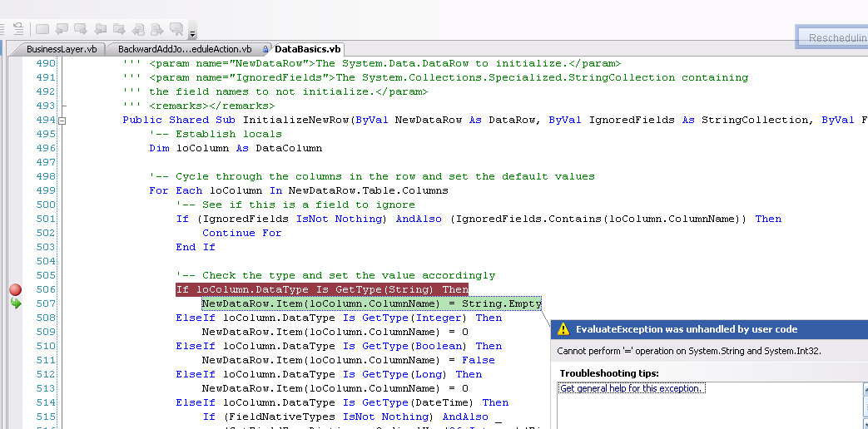Go to next bookmark in folder

pyautogui.click(x=119, y=29)
